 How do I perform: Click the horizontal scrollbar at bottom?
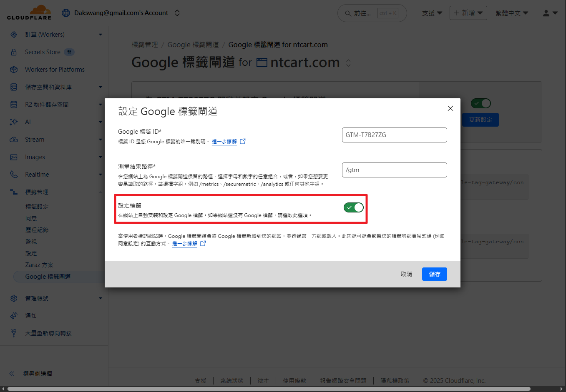[269, 389]
